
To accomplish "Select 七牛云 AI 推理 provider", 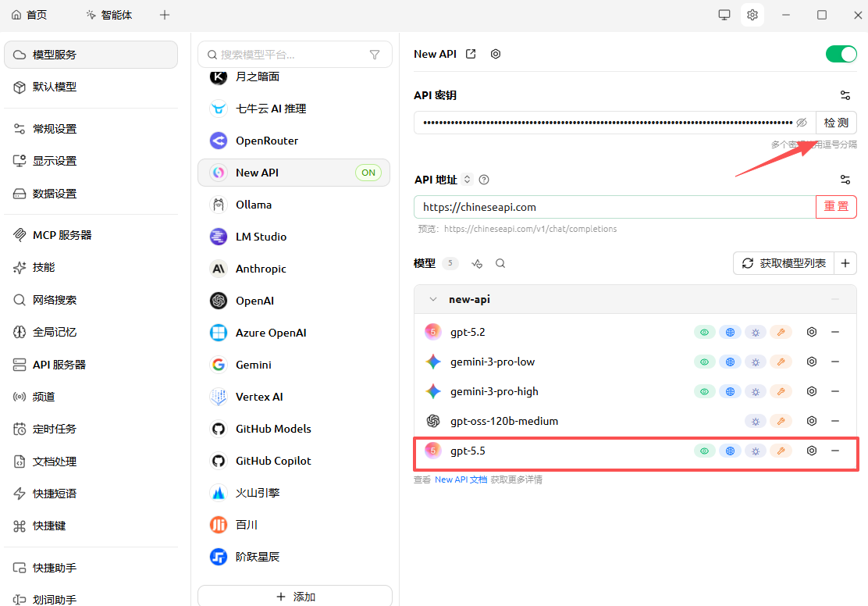I will [x=294, y=109].
